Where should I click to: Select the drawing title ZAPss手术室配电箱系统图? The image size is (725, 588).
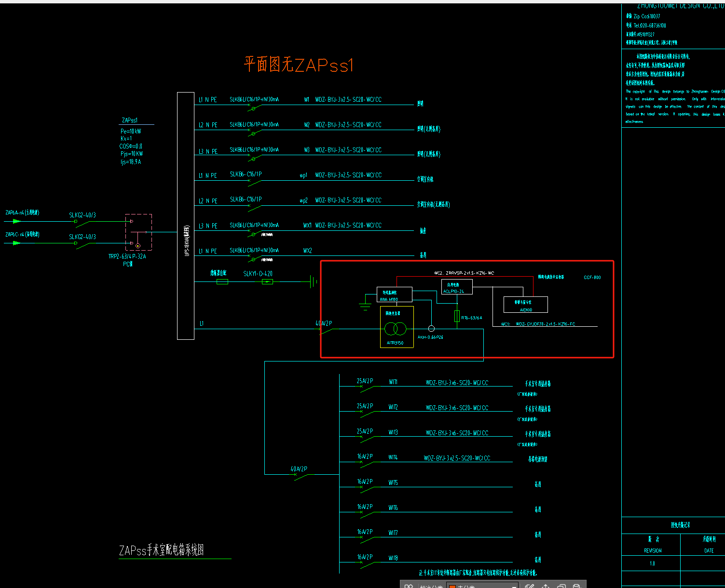[161, 550]
